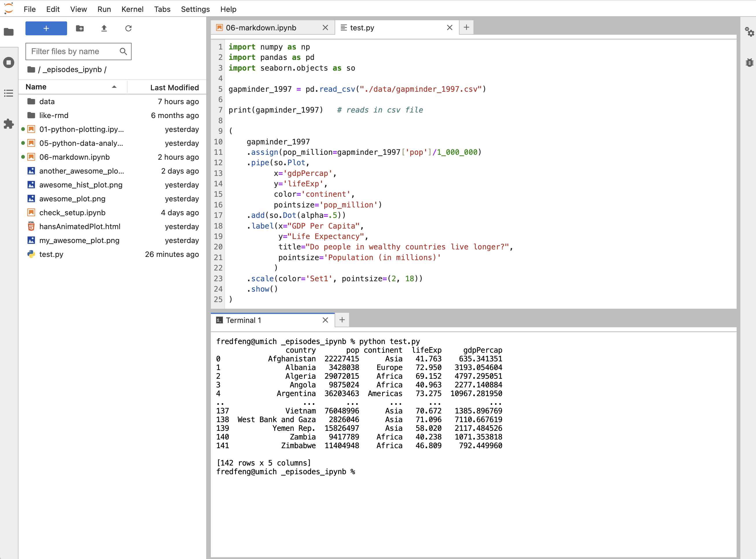Click the Python icon beside test.py
Viewport: 756px width, 559px height.
(x=31, y=254)
